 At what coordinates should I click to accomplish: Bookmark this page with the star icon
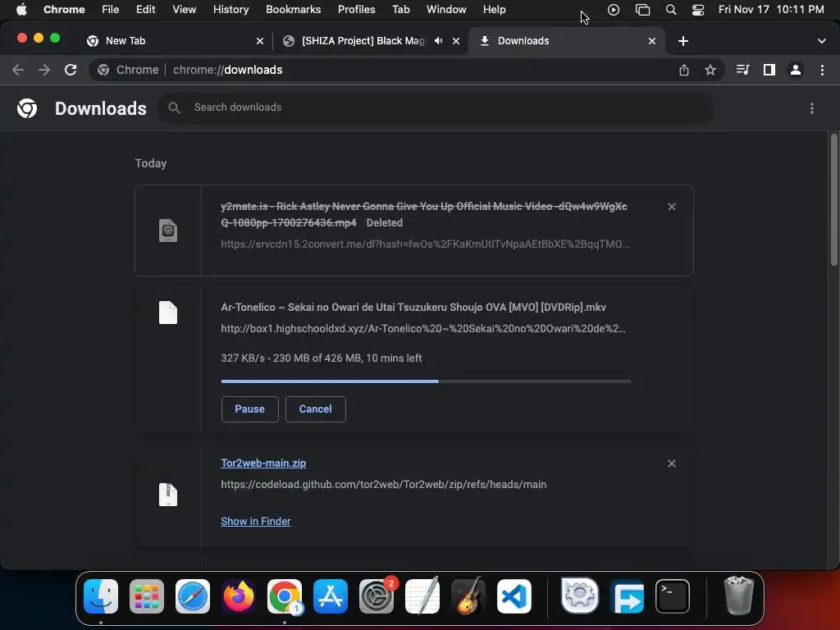tap(710, 70)
